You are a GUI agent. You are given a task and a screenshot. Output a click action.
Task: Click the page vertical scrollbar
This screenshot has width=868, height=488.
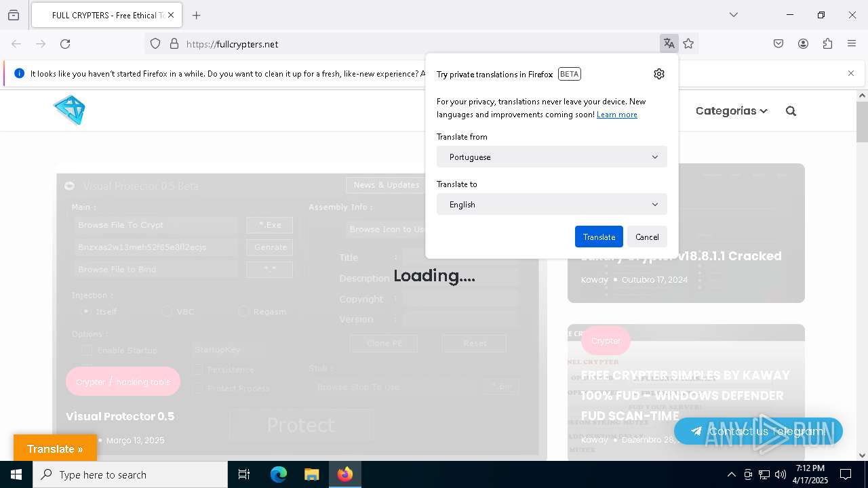(x=862, y=122)
